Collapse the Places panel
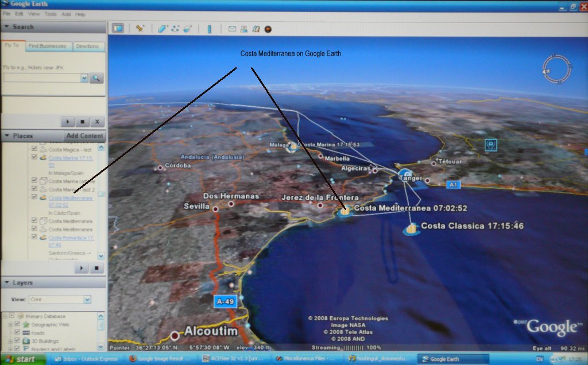Image resolution: width=588 pixels, height=365 pixels. coord(6,135)
